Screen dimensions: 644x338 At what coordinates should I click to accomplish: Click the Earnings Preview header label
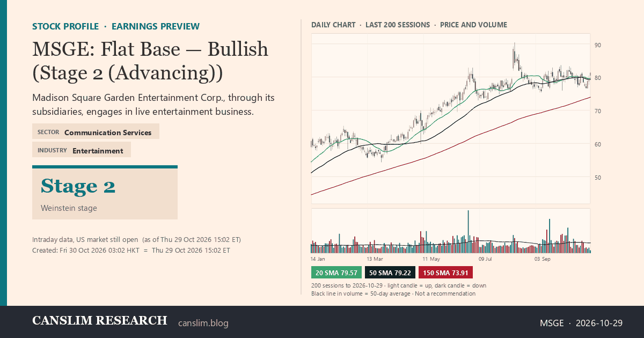[156, 26]
